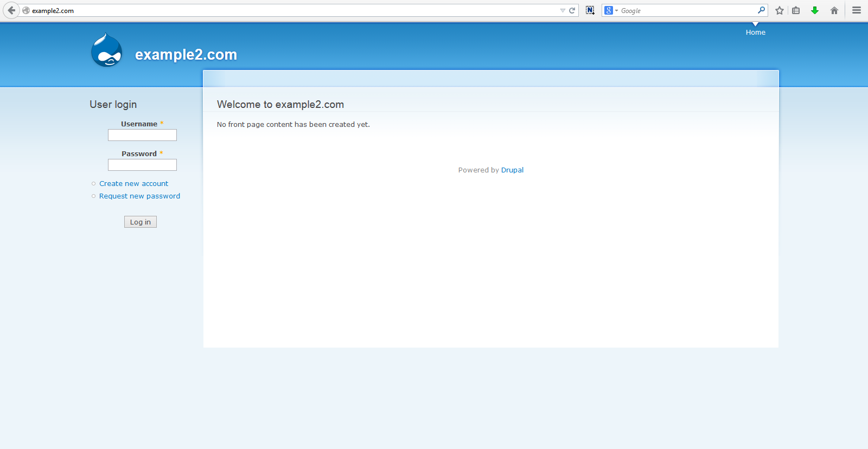The width and height of the screenshot is (868, 449).
Task: Open the Home menu tab
Action: click(756, 33)
